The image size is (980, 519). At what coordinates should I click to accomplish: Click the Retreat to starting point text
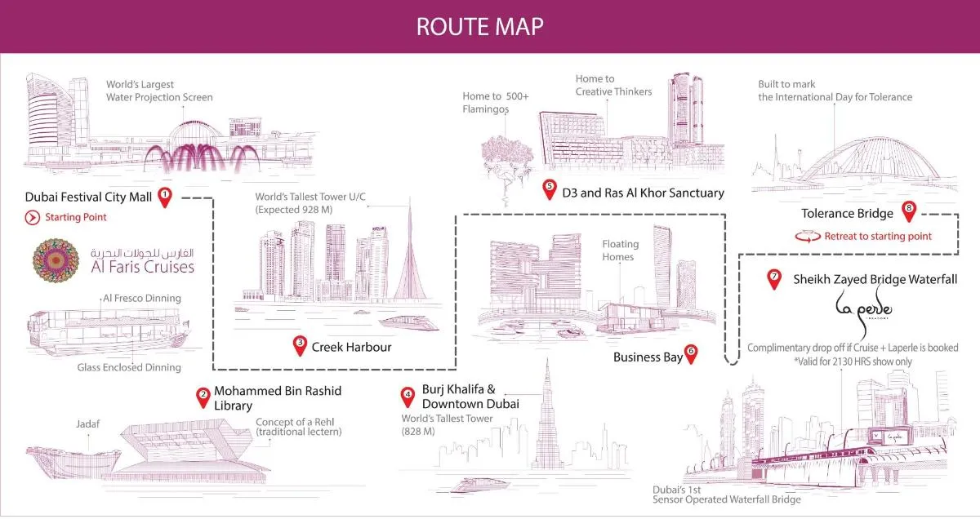878,237
